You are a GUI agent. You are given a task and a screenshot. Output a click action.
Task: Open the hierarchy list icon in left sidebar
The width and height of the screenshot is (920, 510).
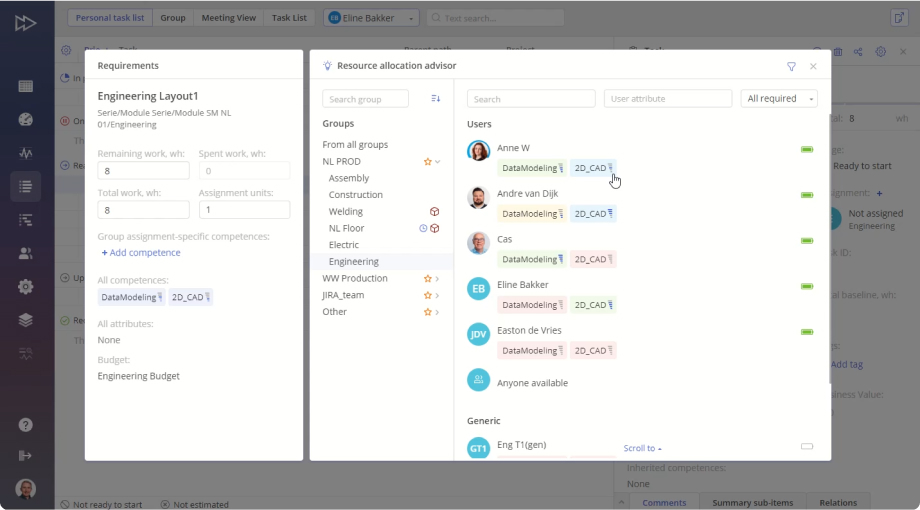pyautogui.click(x=25, y=220)
